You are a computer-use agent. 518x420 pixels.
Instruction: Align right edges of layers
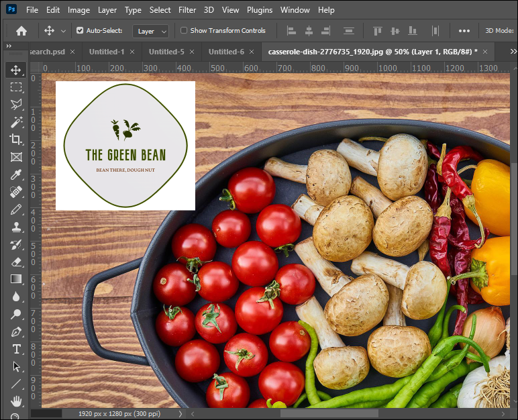[x=325, y=31]
